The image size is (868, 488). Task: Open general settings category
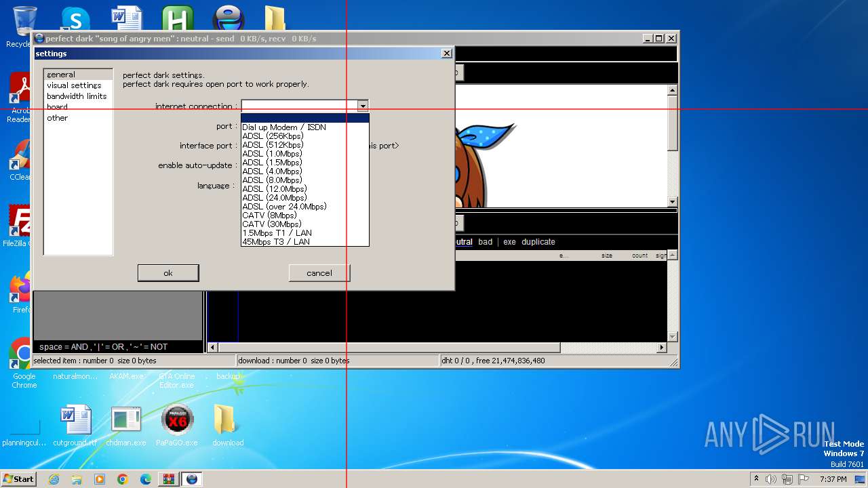[x=78, y=75]
